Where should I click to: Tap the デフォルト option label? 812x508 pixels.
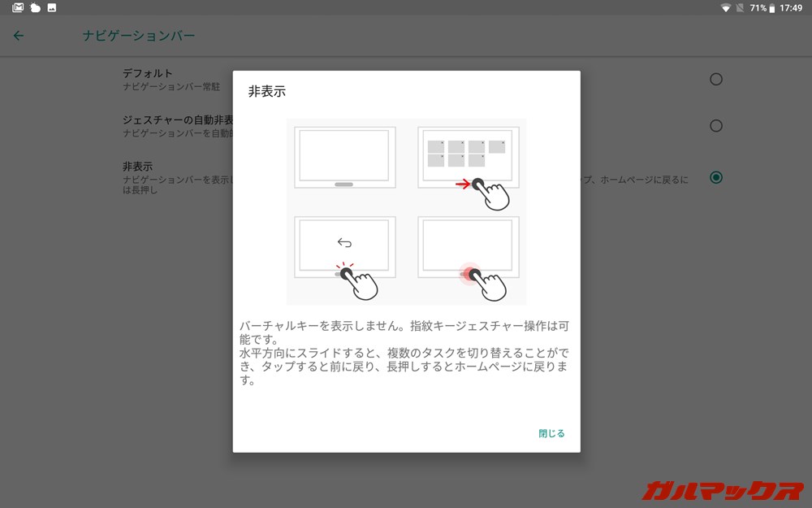(148, 73)
